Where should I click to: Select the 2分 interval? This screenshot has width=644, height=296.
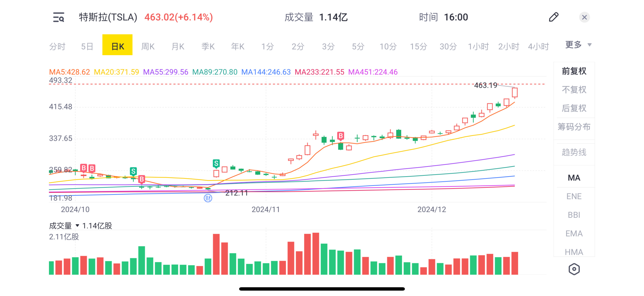click(x=298, y=46)
